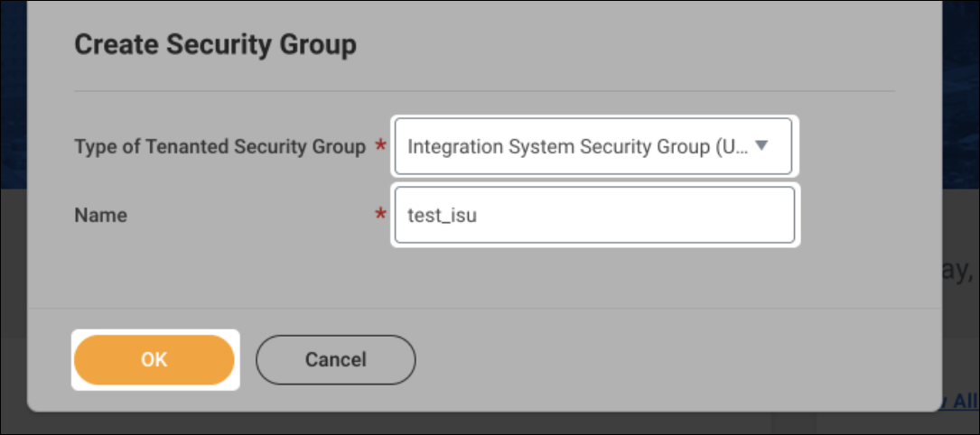Screen dimensions: 980x435
Task: Click the partially hidden underlined link behind the dialog
Action: [960, 400]
